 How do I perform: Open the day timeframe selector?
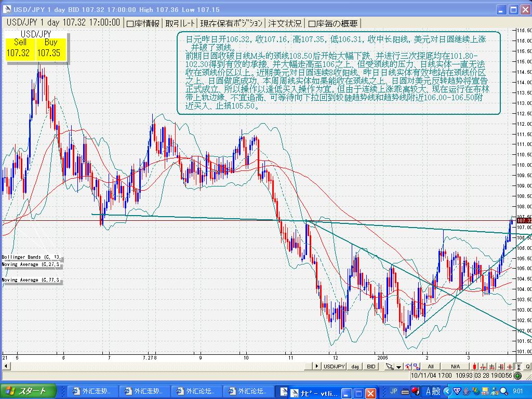click(x=355, y=366)
